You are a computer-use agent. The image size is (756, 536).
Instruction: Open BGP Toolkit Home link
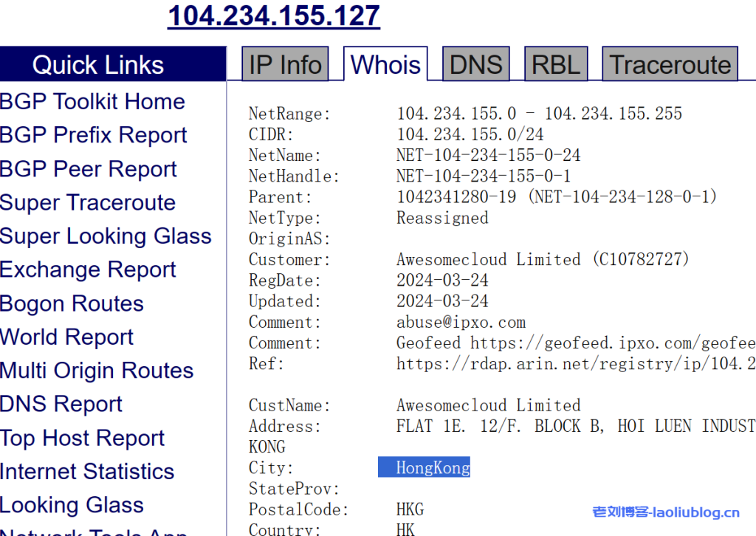92,102
